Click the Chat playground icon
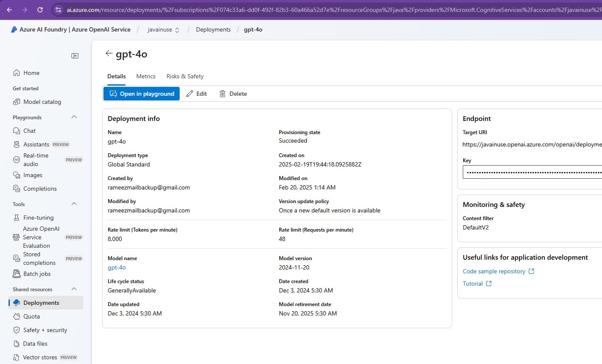602x364 pixels. point(17,131)
